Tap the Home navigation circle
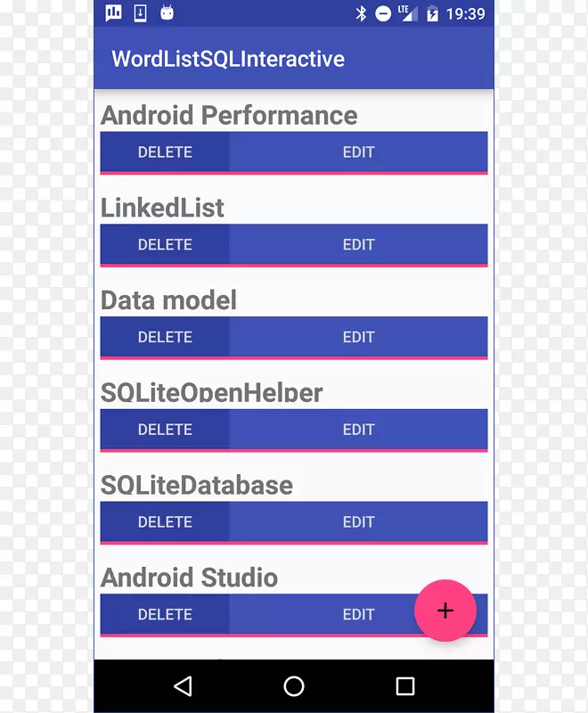 tap(294, 686)
